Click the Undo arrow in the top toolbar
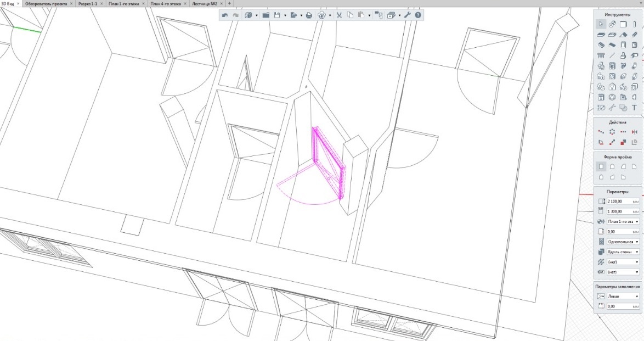Screen dimensions: 644x341 click(x=225, y=15)
